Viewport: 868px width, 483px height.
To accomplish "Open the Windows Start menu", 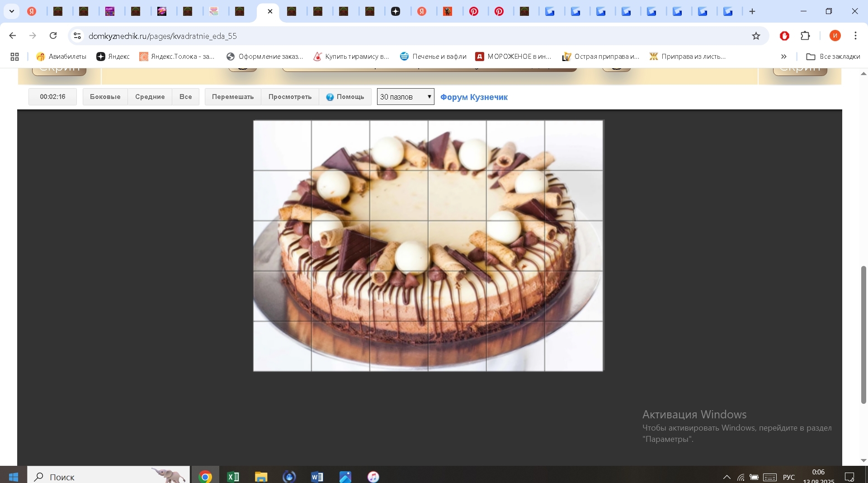I will (13, 477).
